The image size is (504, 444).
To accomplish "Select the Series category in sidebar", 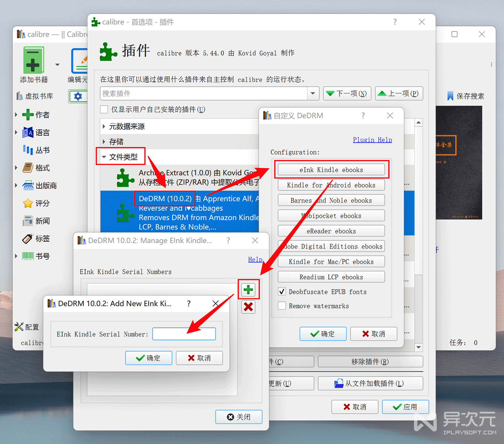I will pos(36,150).
